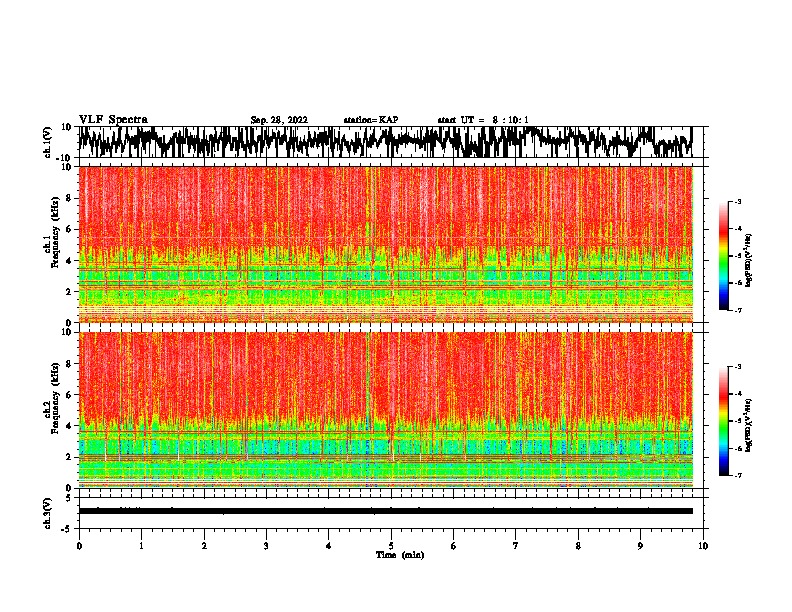The width and height of the screenshot is (792, 612).
Task: Click the black ch.3 voltage trace
Action: 386,511
